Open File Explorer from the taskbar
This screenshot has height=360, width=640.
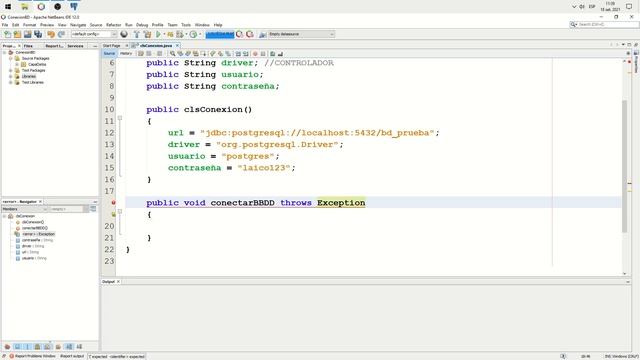pos(25,7)
